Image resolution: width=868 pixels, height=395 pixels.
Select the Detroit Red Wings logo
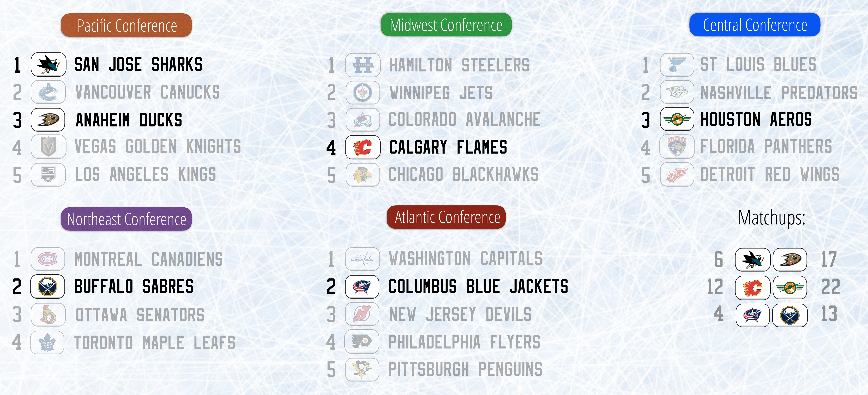[x=677, y=174]
